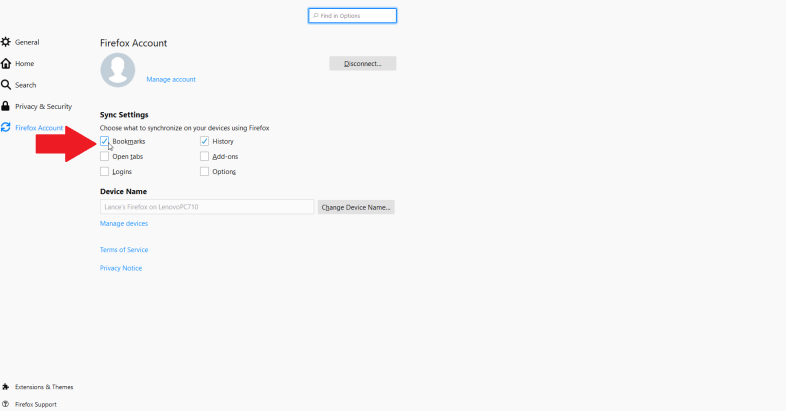Click the Device Name text field
Viewport: 786px width, 411px height.
coord(207,207)
